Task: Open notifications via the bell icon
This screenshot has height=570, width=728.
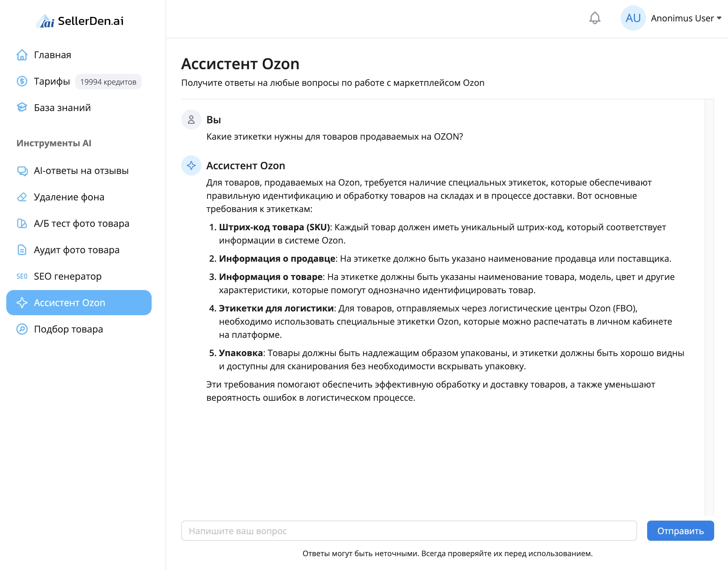Action: 595,18
